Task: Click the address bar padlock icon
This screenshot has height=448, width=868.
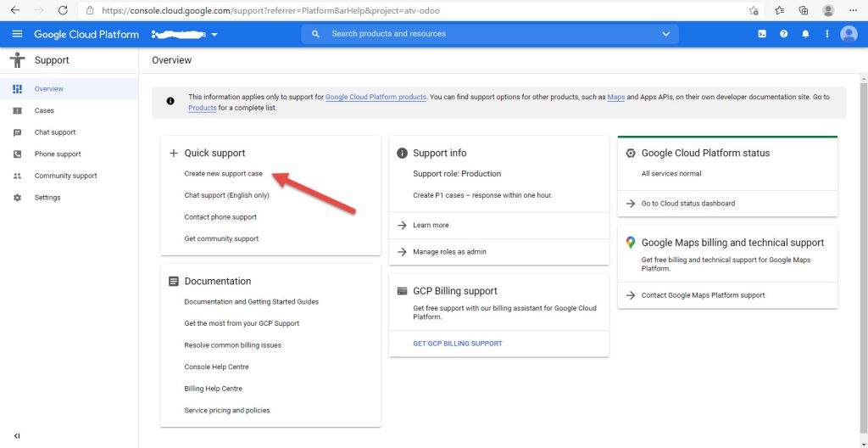Action: click(x=90, y=10)
